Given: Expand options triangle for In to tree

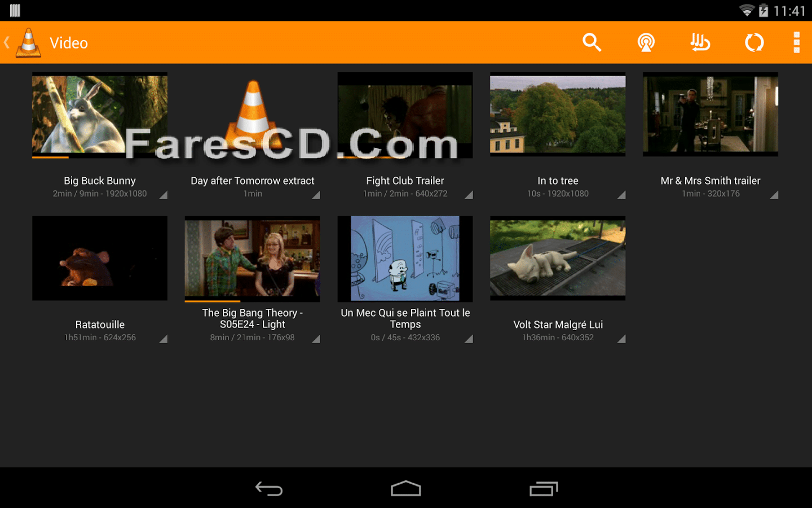Looking at the screenshot, I should coord(621,195).
